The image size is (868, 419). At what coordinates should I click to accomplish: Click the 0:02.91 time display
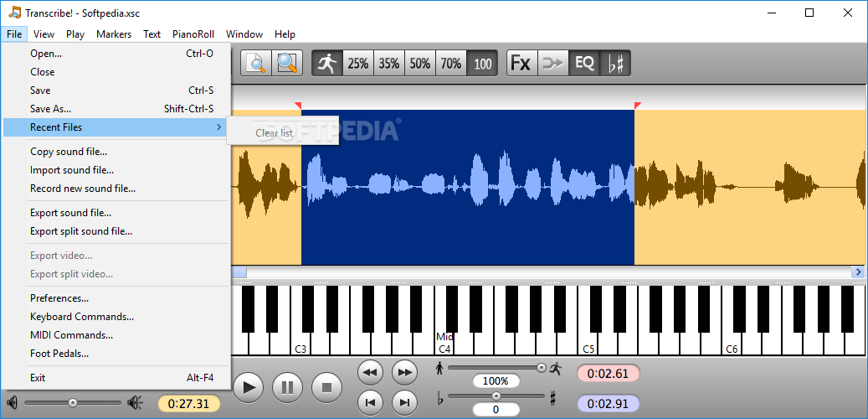(608, 403)
